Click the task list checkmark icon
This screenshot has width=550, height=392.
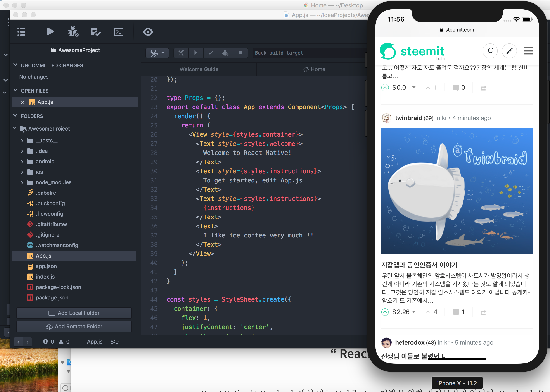[96, 32]
